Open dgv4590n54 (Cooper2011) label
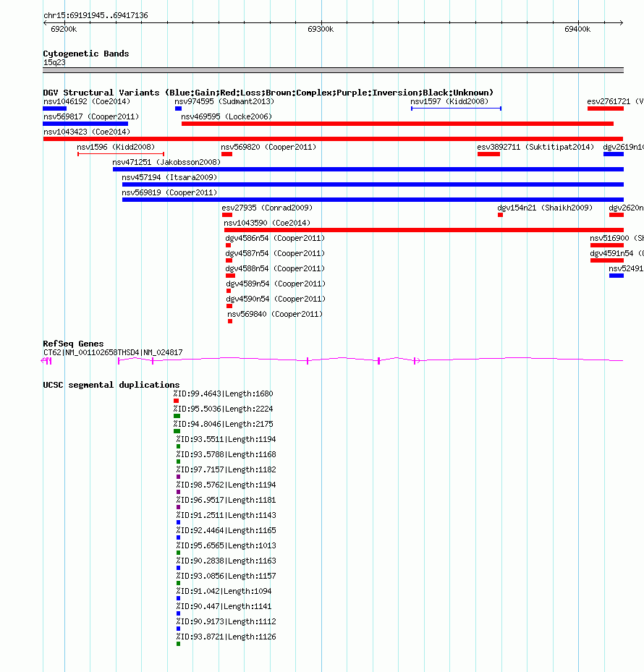The width and height of the screenshot is (644, 672). [x=276, y=299]
